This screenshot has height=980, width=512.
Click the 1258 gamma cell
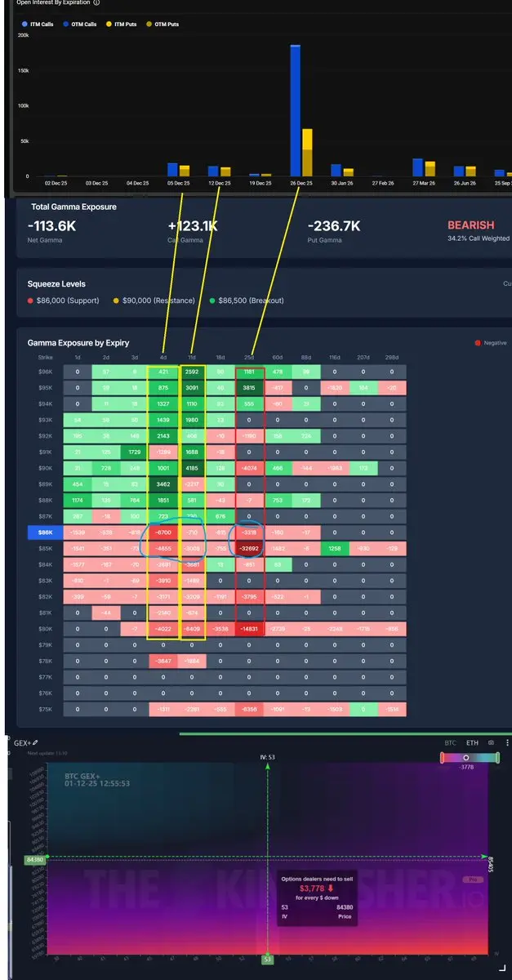(335, 548)
